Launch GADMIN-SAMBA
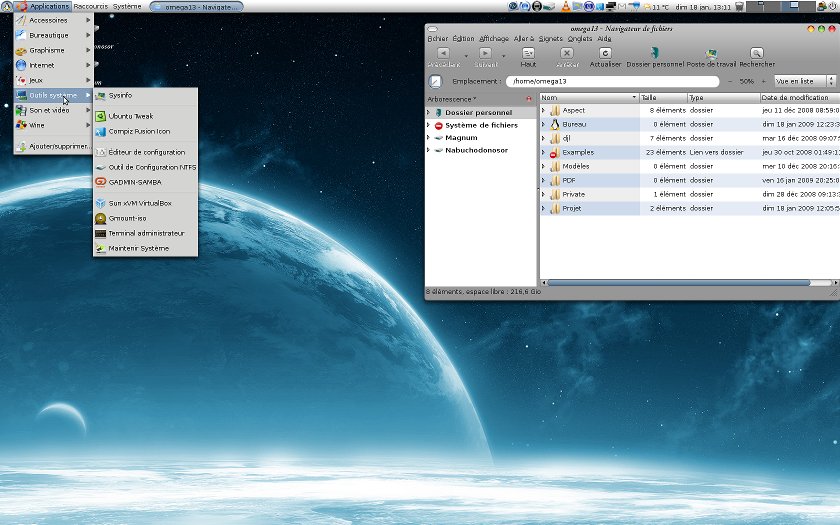Viewport: 840px width, 525px height. click(x=146, y=182)
